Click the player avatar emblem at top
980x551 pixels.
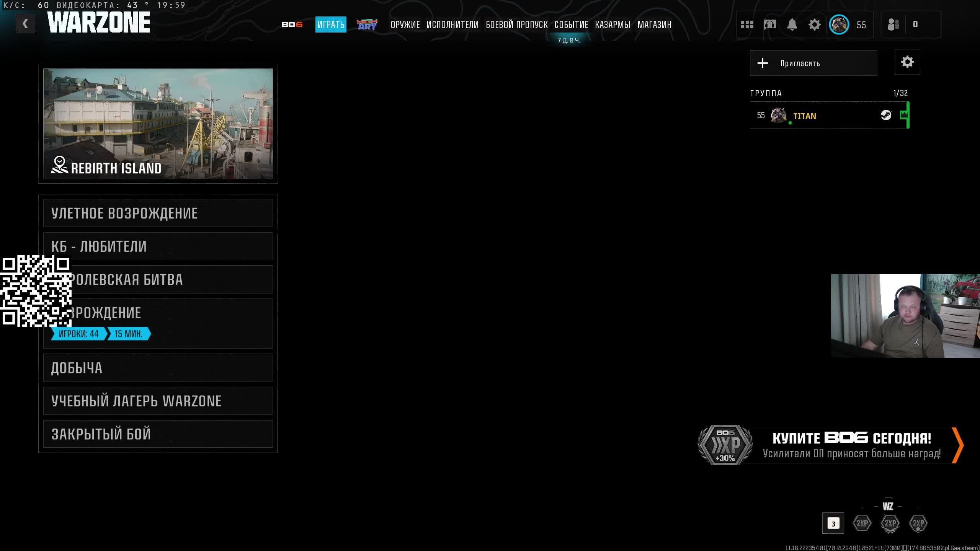pyautogui.click(x=839, y=25)
